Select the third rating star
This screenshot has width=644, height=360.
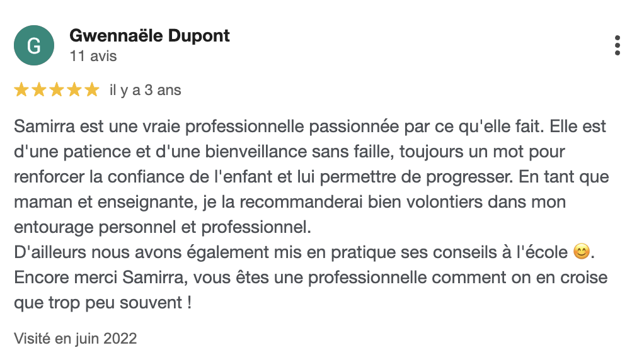pyautogui.click(x=57, y=90)
